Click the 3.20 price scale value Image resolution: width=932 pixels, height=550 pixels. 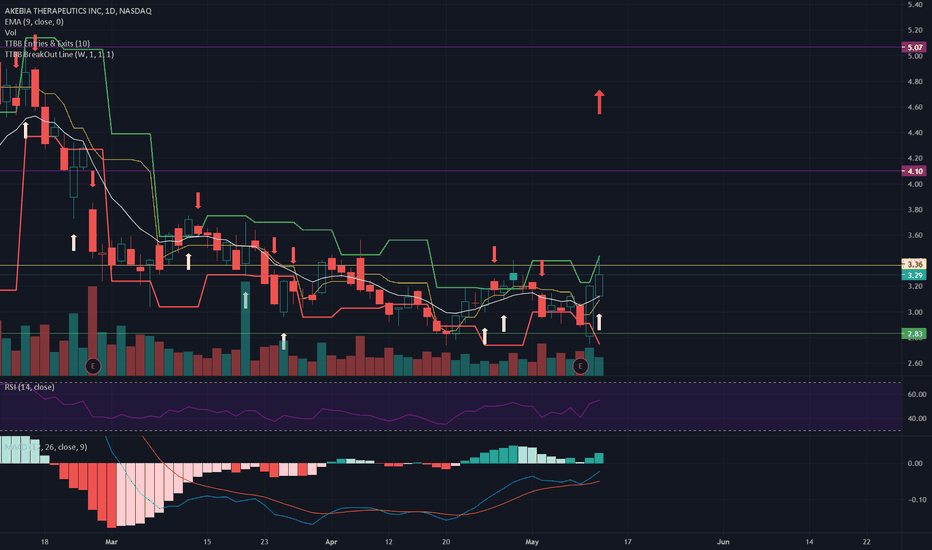pyautogui.click(x=915, y=286)
